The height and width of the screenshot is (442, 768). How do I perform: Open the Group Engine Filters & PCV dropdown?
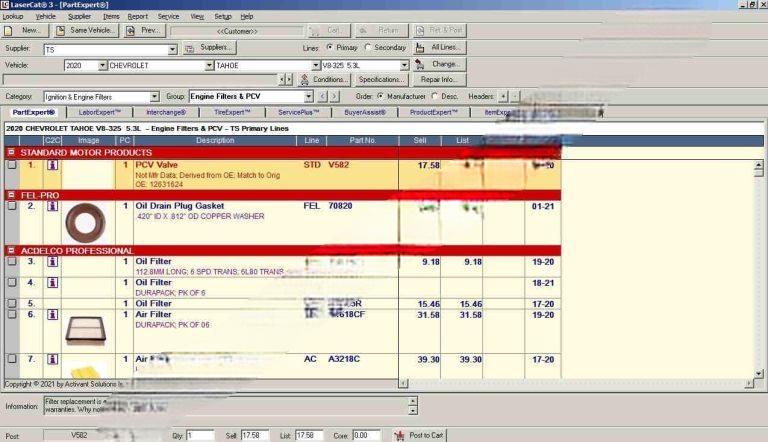pos(309,97)
